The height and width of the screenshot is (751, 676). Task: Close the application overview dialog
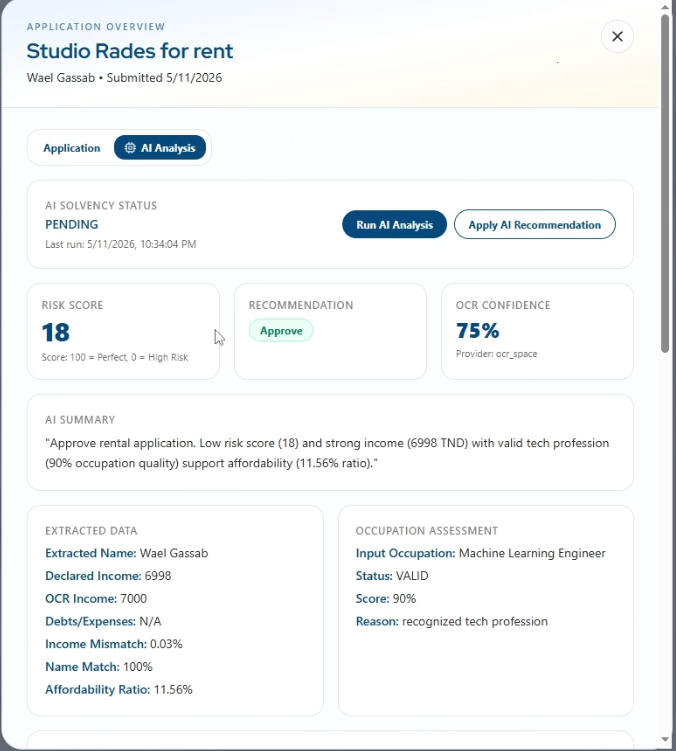tap(617, 36)
